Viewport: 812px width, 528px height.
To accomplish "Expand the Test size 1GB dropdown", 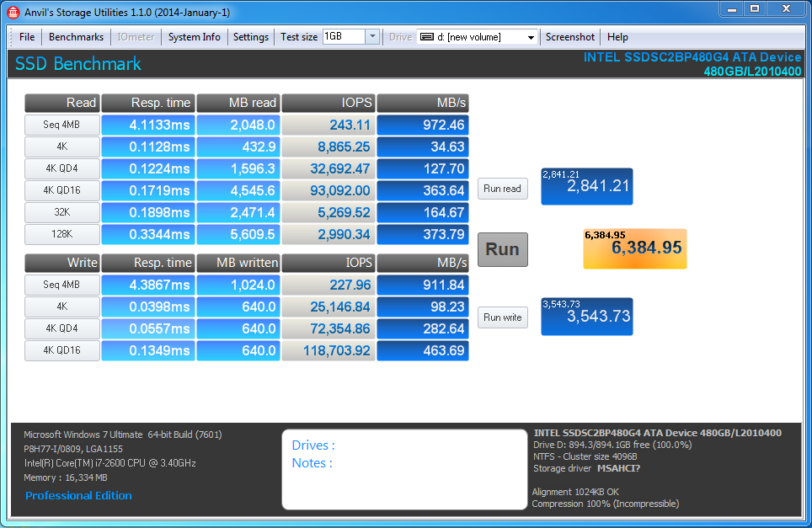I will [x=372, y=37].
